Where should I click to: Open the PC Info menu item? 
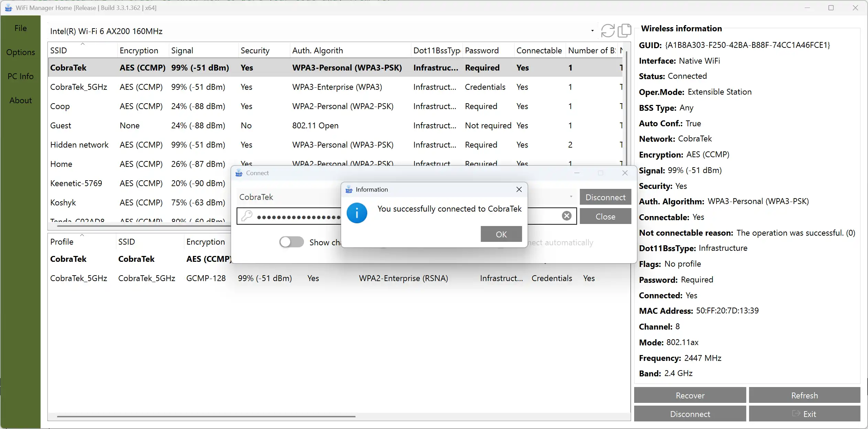pos(21,76)
